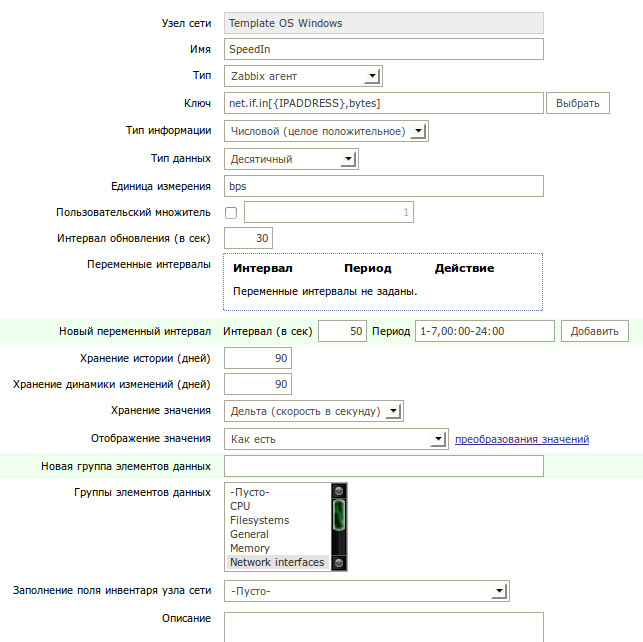
Task: Click the Период field with 1-7,00:00-24:00
Action: click(483, 331)
